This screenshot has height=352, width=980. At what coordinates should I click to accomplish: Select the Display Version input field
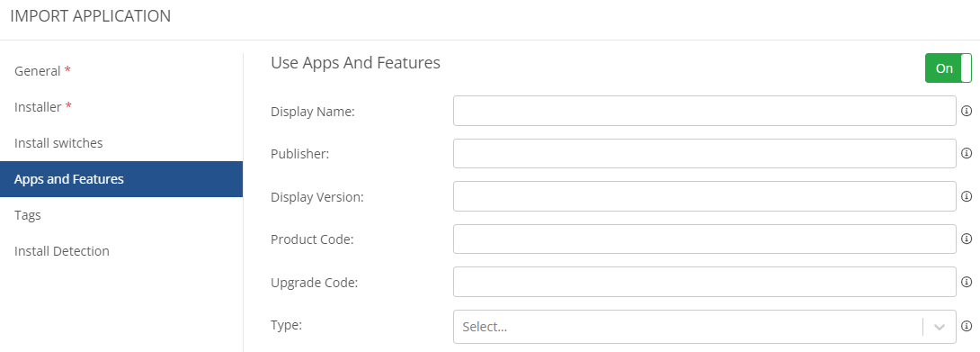pos(704,196)
